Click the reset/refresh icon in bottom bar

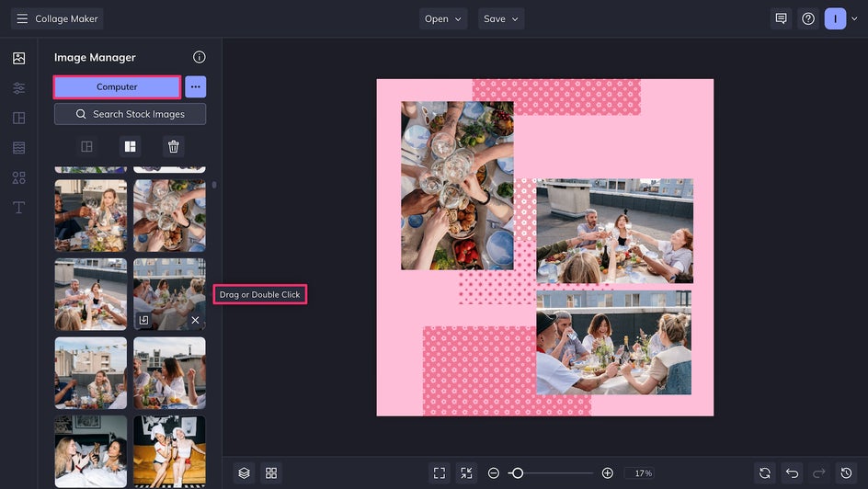click(765, 473)
